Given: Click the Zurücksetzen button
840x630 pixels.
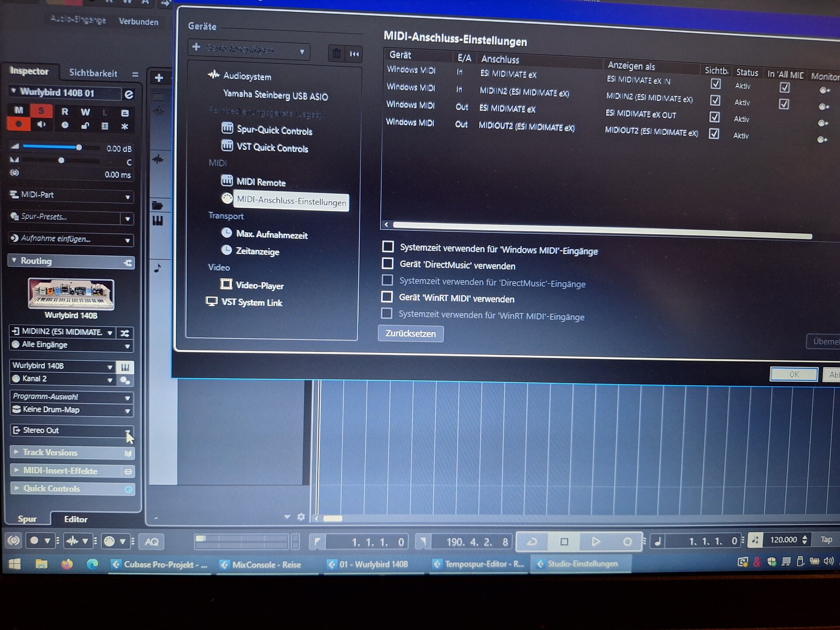Looking at the screenshot, I should tap(410, 333).
